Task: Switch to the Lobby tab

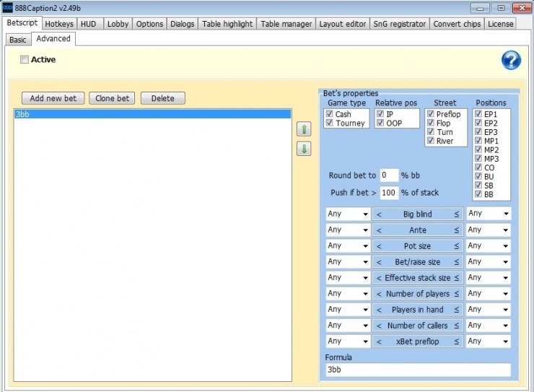Action: (118, 24)
